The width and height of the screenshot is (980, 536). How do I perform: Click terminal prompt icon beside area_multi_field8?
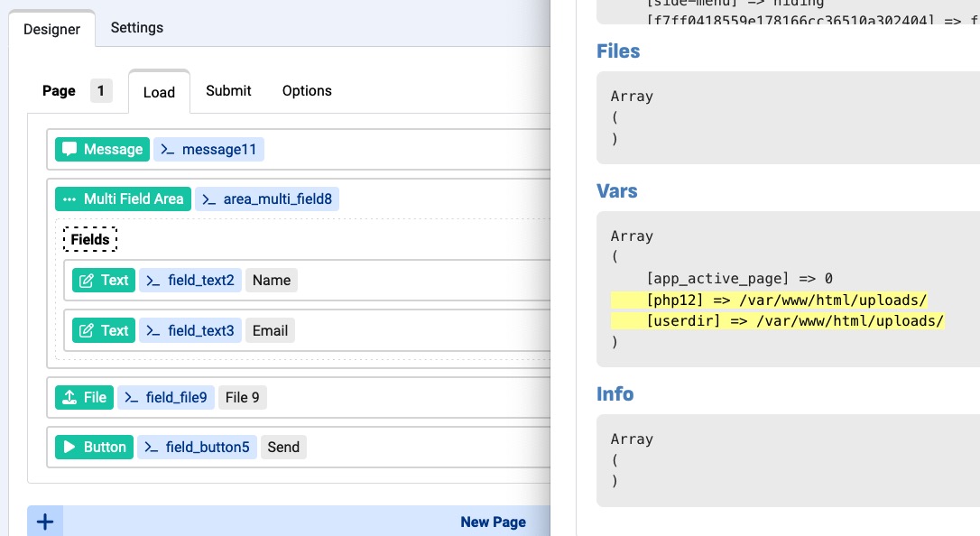208,199
